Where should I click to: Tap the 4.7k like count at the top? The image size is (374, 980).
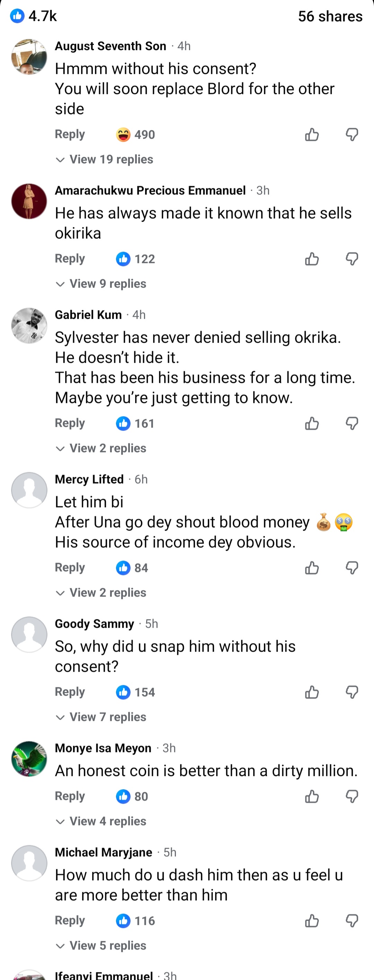(x=34, y=16)
